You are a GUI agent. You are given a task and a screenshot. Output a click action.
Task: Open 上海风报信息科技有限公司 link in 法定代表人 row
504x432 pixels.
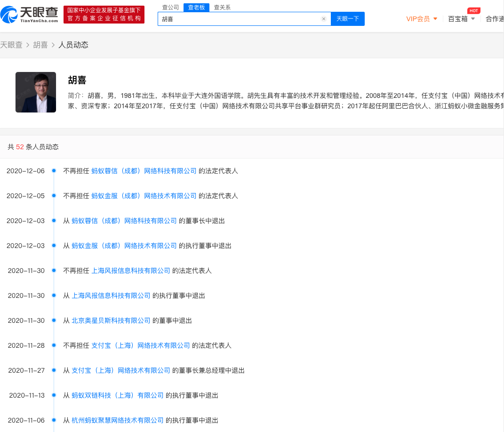131,271
